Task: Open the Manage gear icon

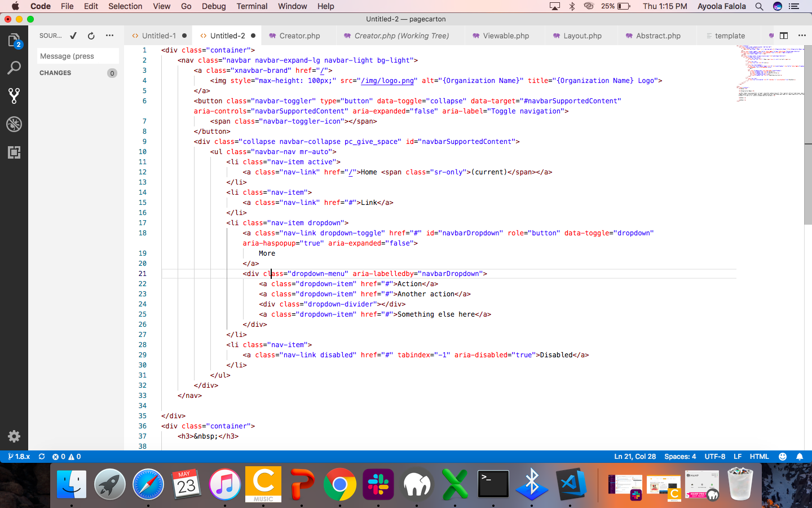Action: pos(14,436)
